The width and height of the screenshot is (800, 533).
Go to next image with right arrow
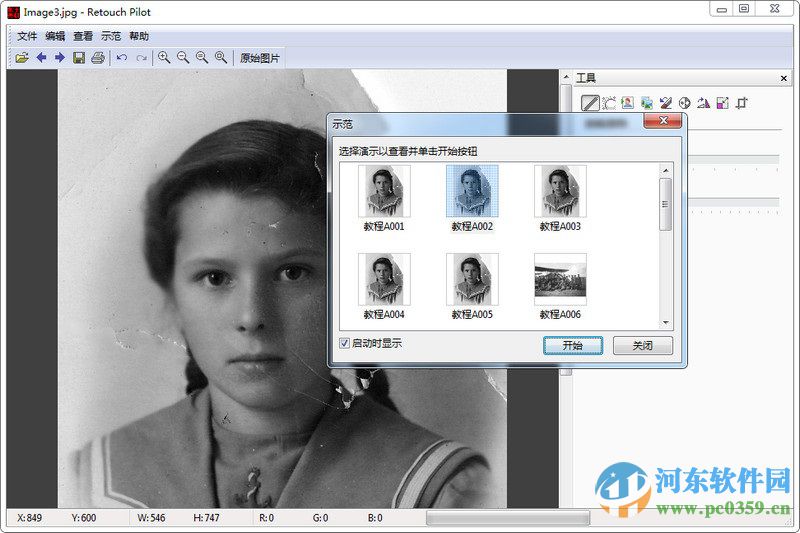point(60,58)
